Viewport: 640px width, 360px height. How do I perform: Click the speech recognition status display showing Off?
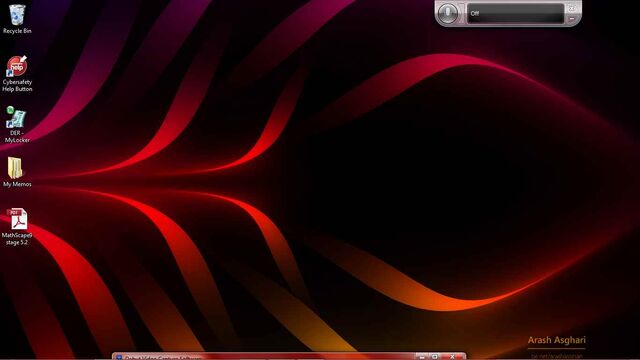point(516,13)
